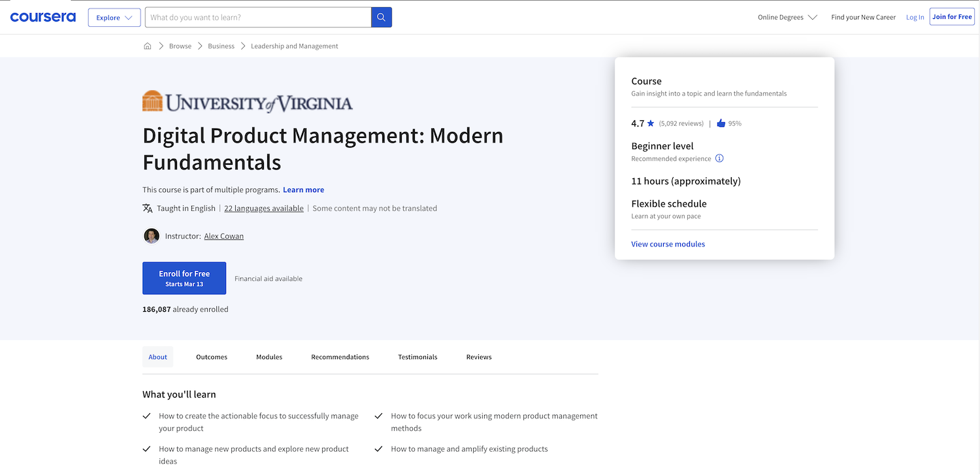Open instructor Alex Cowan's profile link
Image resolution: width=980 pixels, height=474 pixels.
click(224, 236)
